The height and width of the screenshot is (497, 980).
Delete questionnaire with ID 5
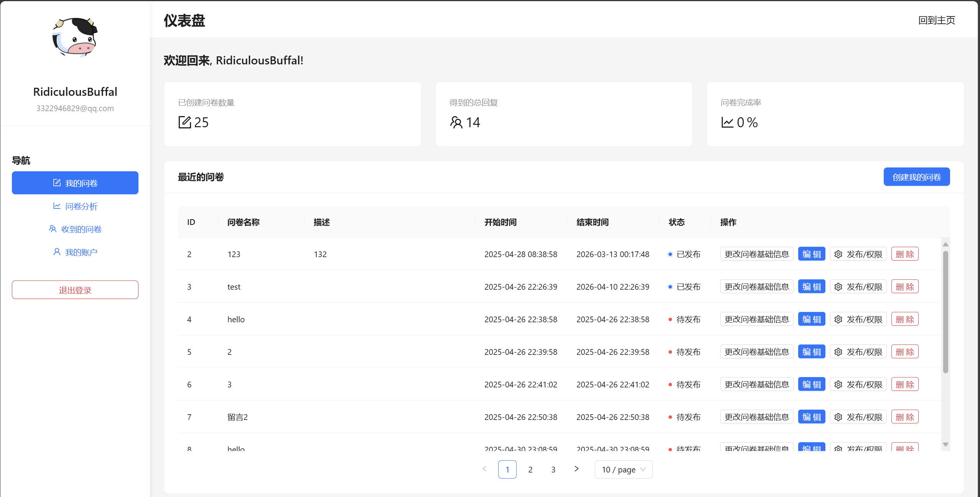tap(904, 352)
